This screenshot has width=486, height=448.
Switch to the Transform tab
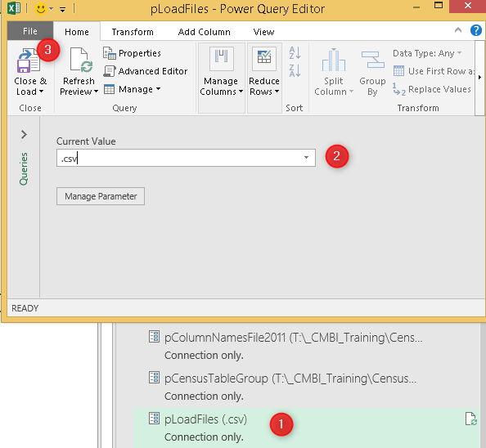(133, 32)
